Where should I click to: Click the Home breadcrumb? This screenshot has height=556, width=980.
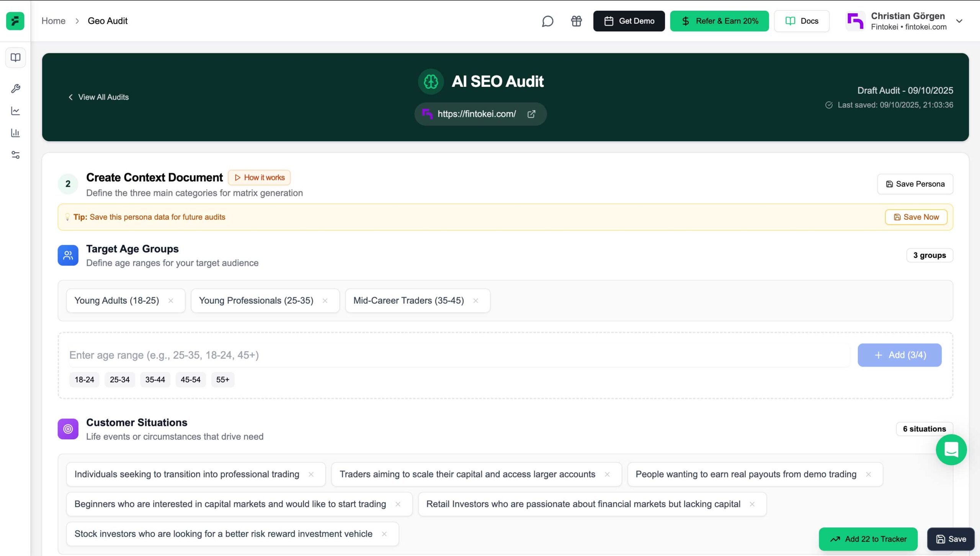pos(53,21)
